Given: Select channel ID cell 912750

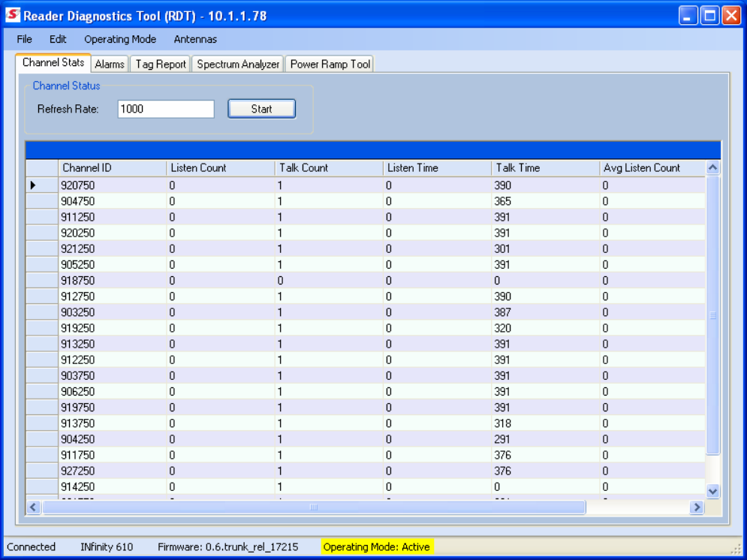Looking at the screenshot, I should [x=113, y=297].
